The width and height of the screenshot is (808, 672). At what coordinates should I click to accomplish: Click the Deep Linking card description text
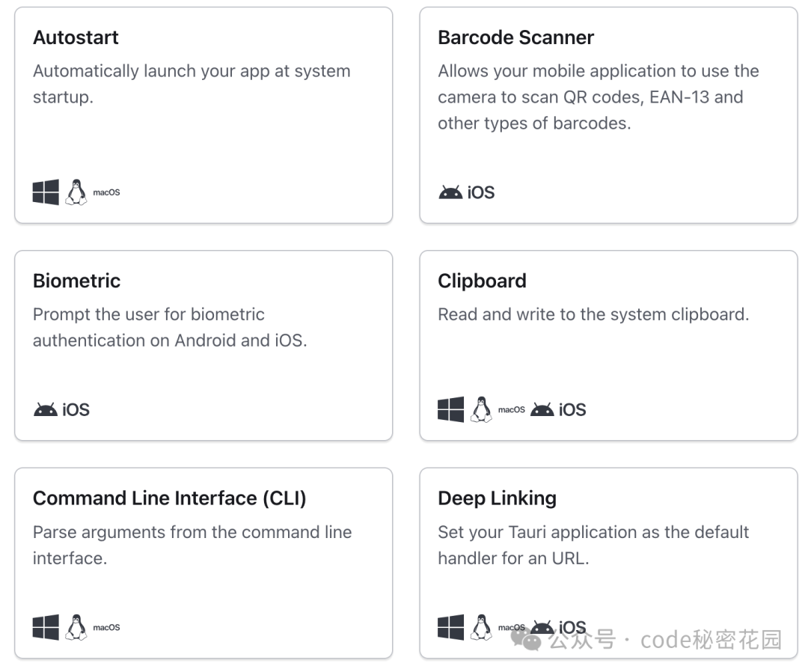(x=593, y=545)
